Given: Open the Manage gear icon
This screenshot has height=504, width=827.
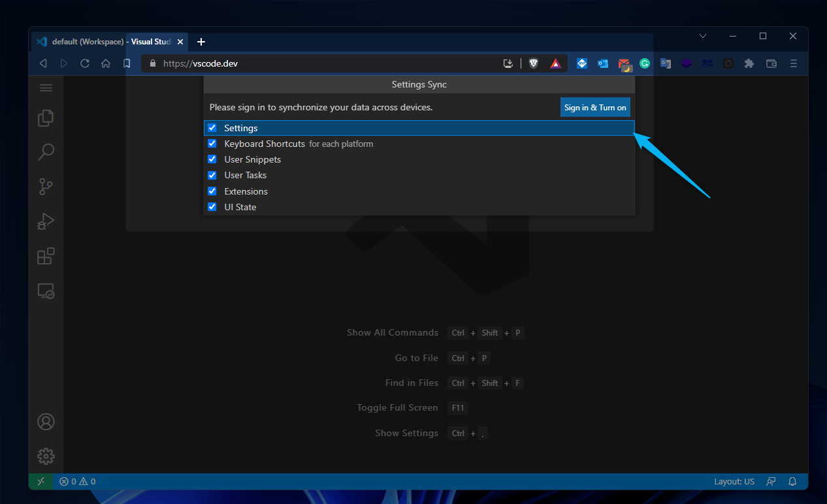Looking at the screenshot, I should click(x=46, y=456).
